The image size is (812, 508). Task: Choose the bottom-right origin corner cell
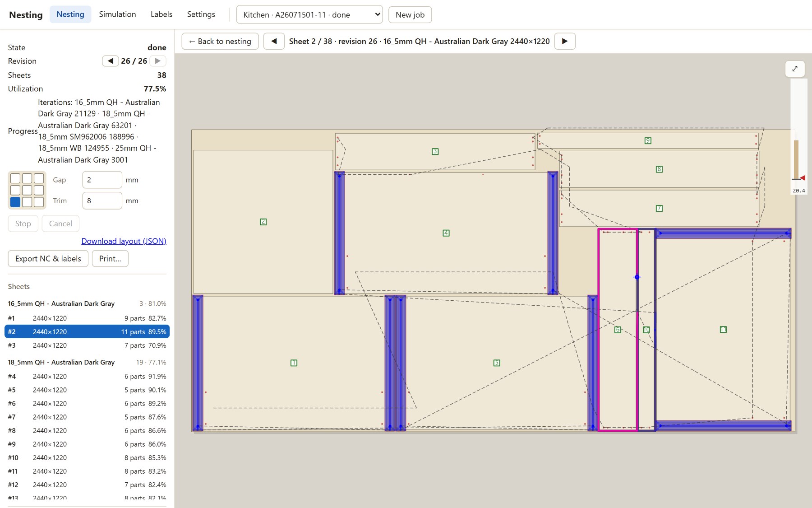[39, 202]
